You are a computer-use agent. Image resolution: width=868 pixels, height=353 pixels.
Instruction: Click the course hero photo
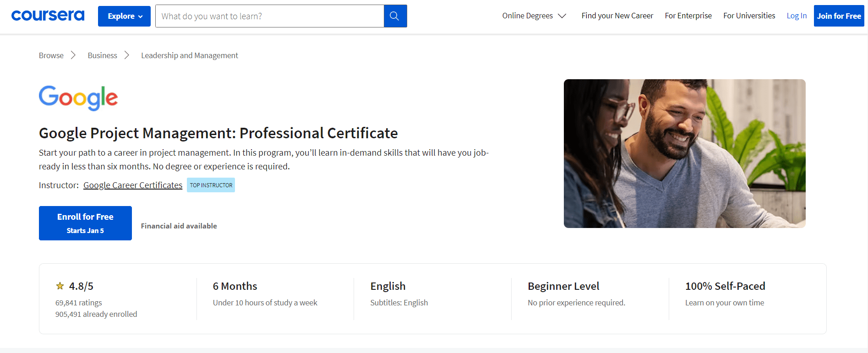[x=684, y=153]
